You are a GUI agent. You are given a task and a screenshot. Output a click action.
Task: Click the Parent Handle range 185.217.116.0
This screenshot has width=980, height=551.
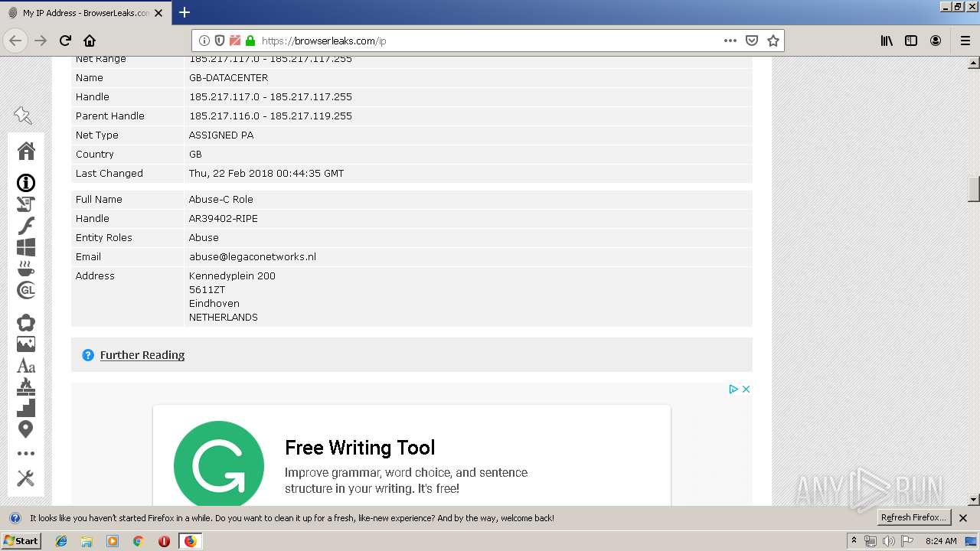click(x=270, y=116)
